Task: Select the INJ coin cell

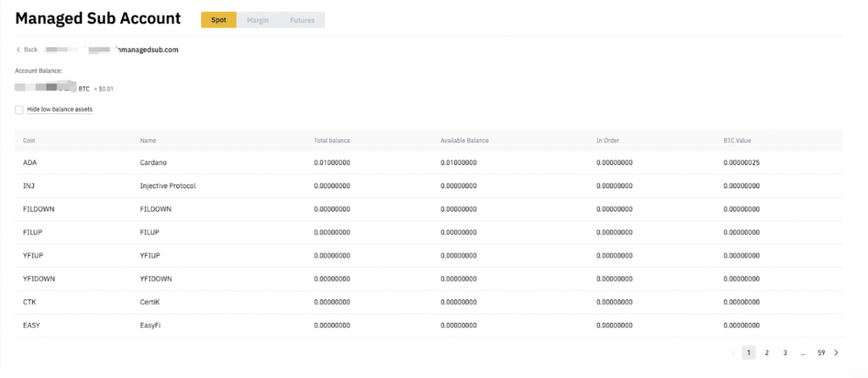Action: tap(29, 186)
